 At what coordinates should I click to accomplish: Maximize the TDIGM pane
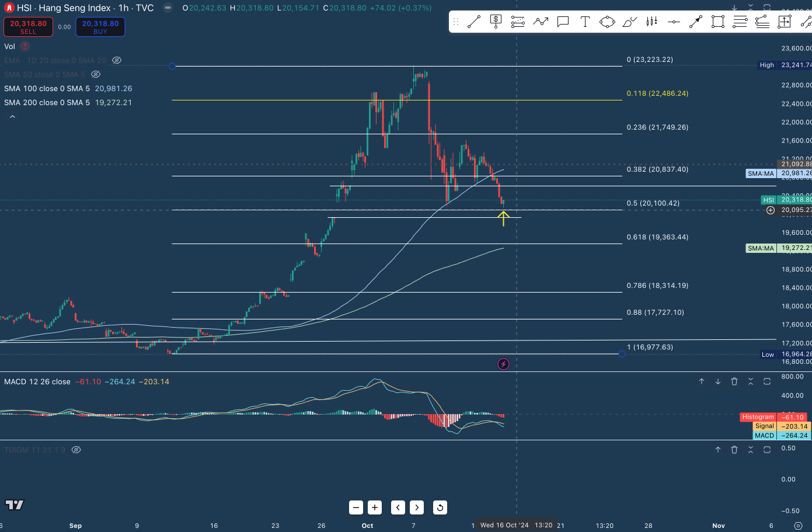pos(767,450)
